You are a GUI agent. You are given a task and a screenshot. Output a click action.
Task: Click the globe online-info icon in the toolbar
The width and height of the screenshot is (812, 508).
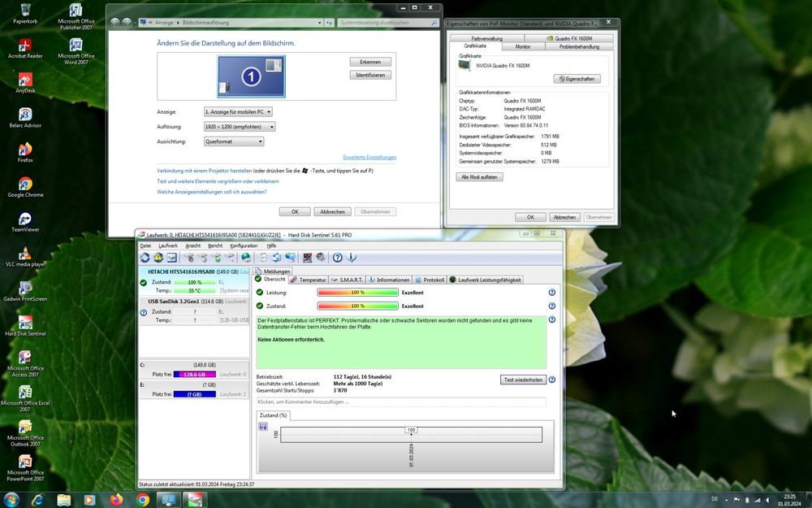[245, 258]
